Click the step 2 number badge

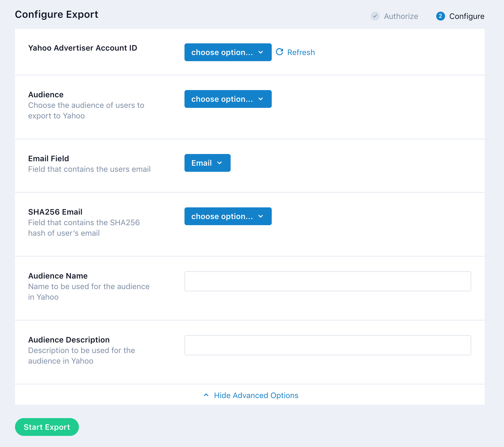440,16
